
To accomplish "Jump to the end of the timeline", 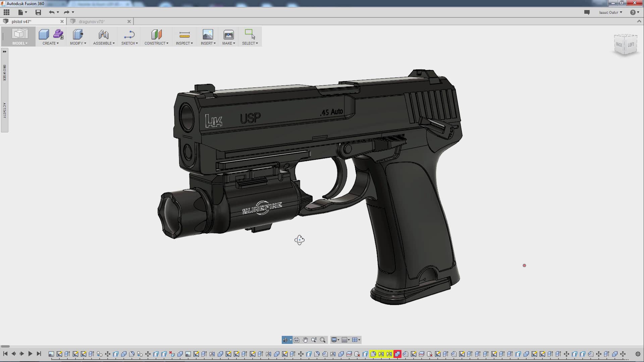I will coord(39,354).
